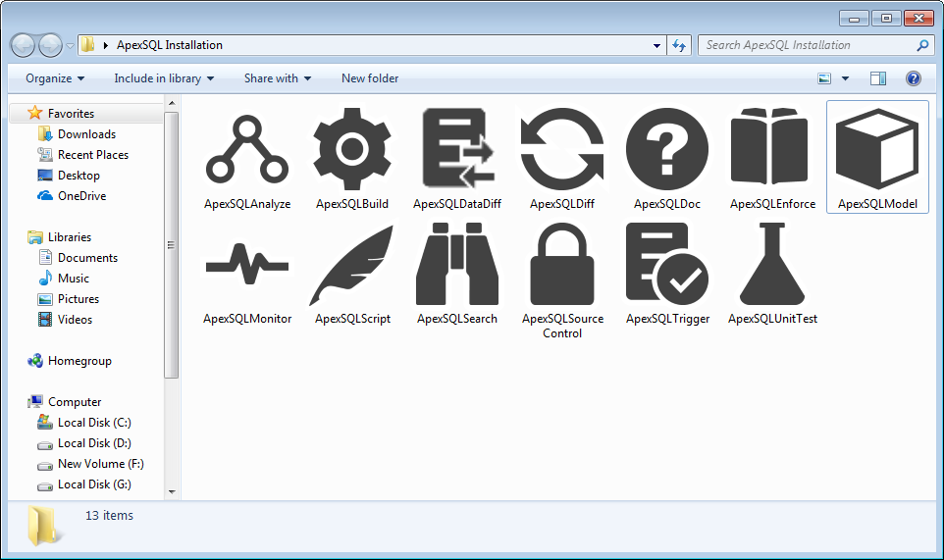The height and width of the screenshot is (560, 944).
Task: Create a New folder
Action: (x=370, y=78)
